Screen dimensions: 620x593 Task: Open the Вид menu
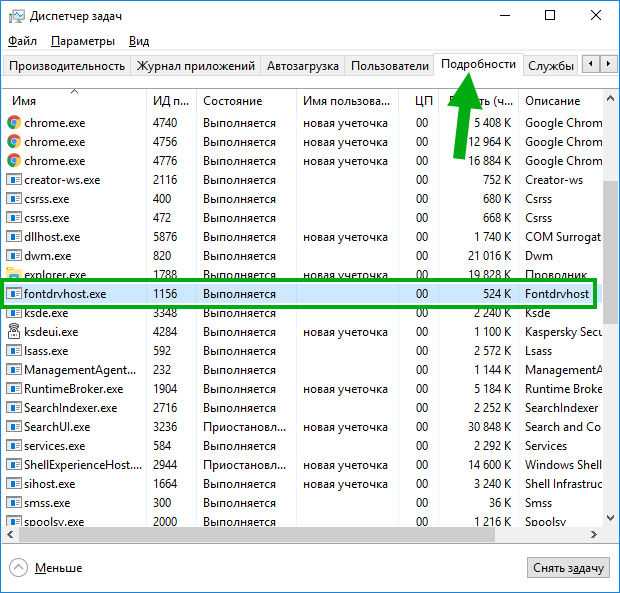coord(139,41)
